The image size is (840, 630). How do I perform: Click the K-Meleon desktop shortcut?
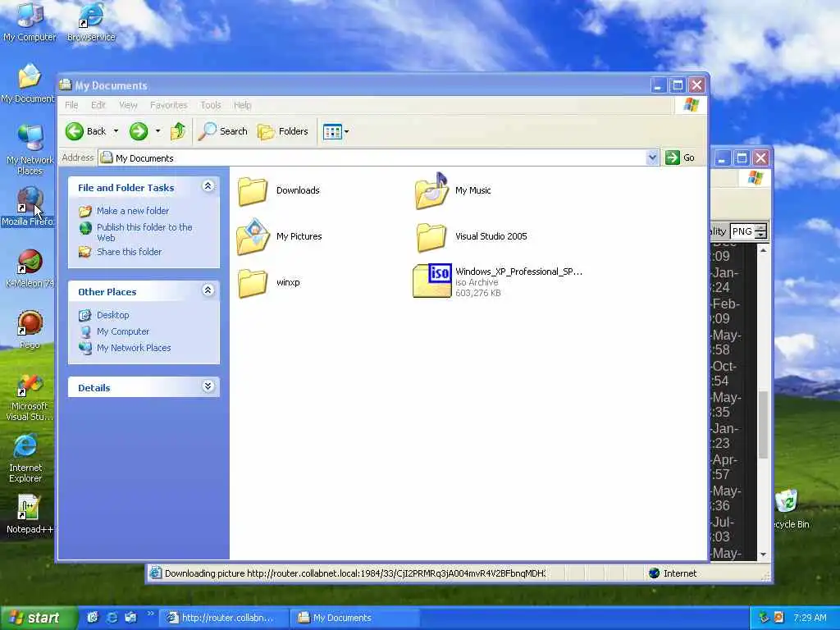[x=30, y=268]
